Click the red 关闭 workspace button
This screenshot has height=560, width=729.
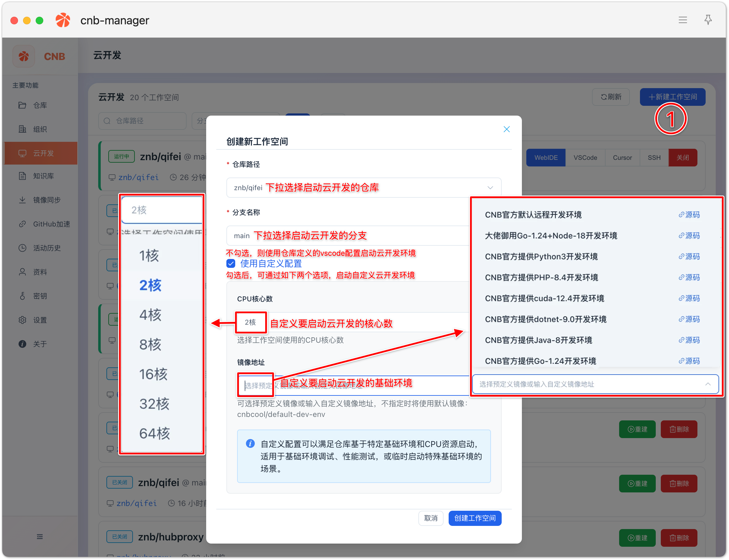pos(683,157)
